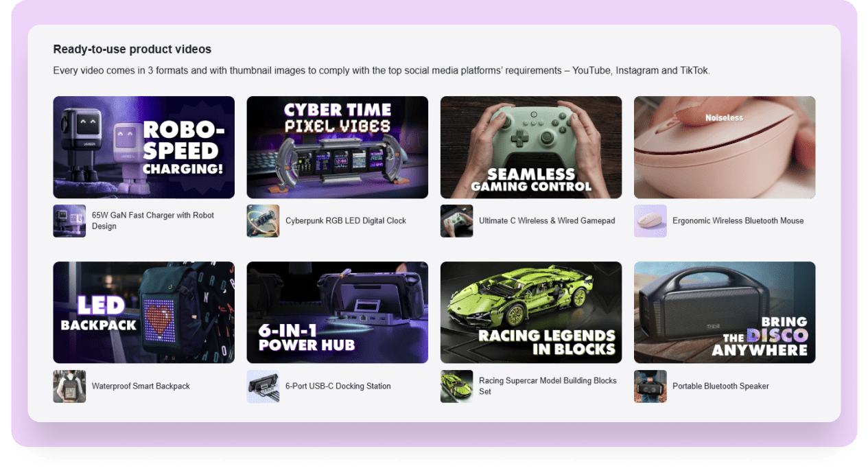This screenshot has width=868, height=475.
Task: Select 'Racing Supercar Model Building Blocks Set' title
Action: click(548, 386)
